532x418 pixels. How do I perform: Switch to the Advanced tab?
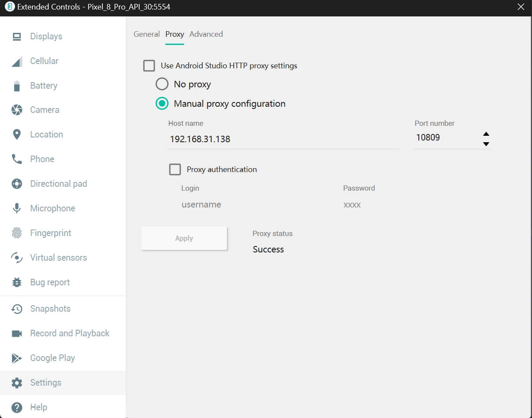(206, 34)
